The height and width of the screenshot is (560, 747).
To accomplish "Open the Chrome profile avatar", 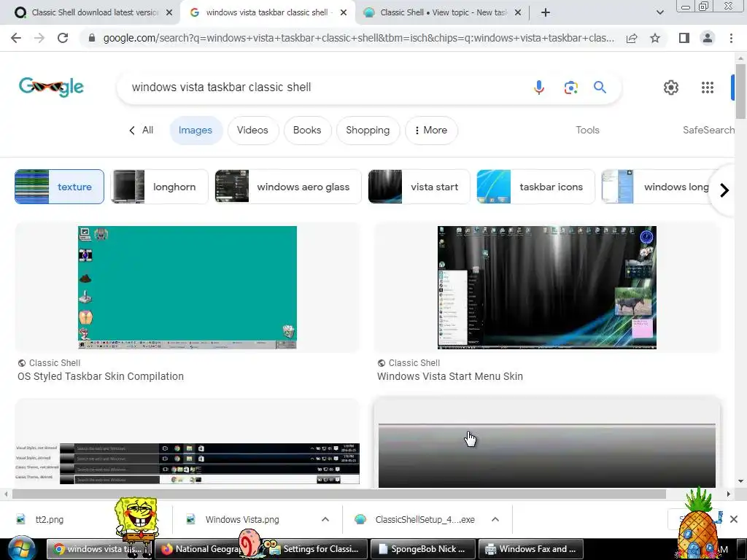I will point(708,38).
